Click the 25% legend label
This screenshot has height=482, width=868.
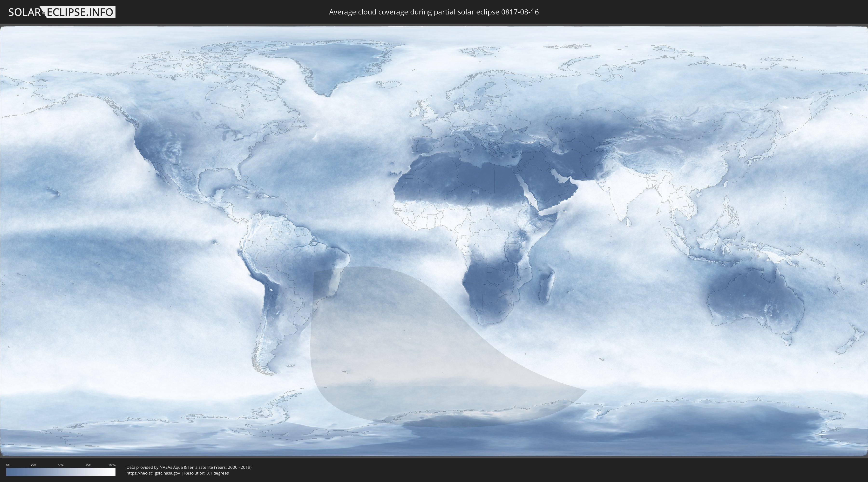pyautogui.click(x=33, y=465)
